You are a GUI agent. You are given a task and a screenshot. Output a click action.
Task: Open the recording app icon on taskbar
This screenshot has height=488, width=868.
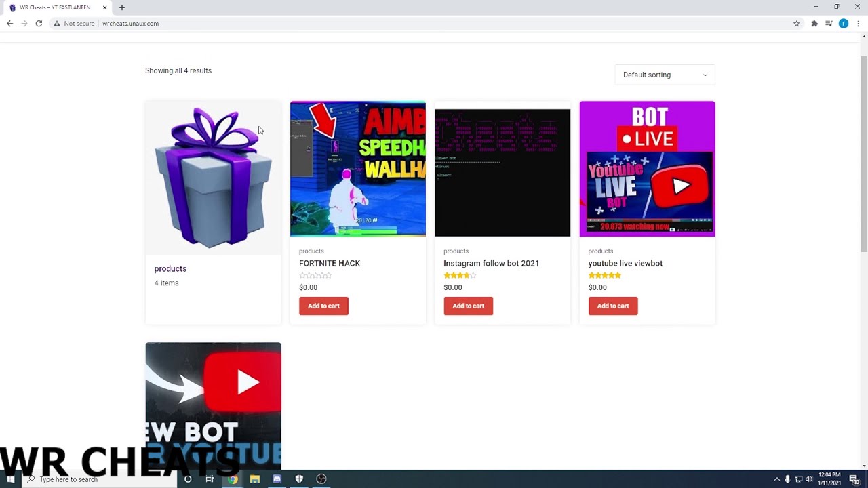[321, 479]
